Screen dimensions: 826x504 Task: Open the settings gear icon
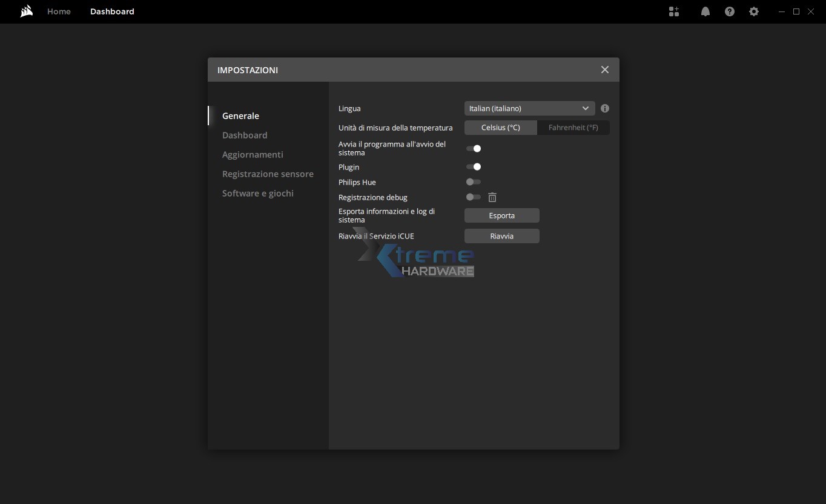pos(754,11)
